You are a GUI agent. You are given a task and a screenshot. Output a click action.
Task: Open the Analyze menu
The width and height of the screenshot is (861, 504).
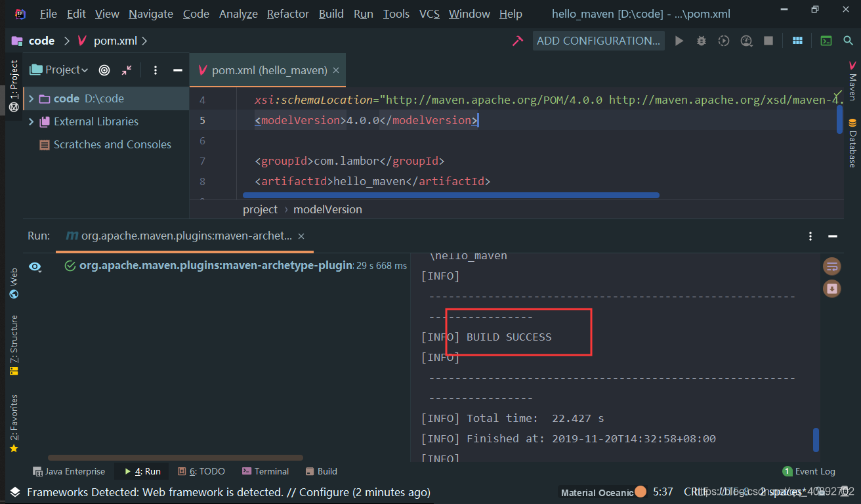pos(238,14)
